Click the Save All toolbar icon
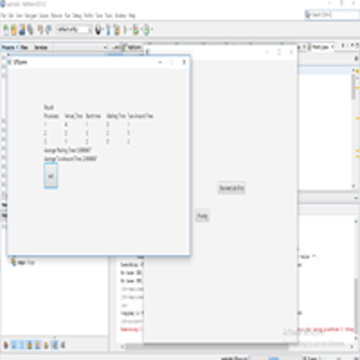 click(30, 30)
